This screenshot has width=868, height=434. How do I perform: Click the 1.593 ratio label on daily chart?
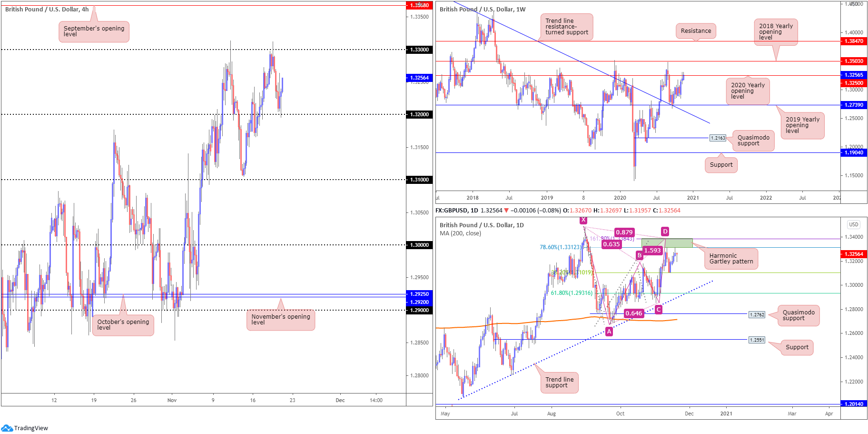[652, 251]
